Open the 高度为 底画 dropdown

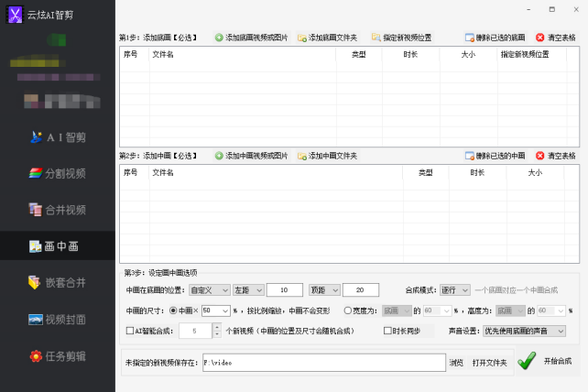pos(510,310)
